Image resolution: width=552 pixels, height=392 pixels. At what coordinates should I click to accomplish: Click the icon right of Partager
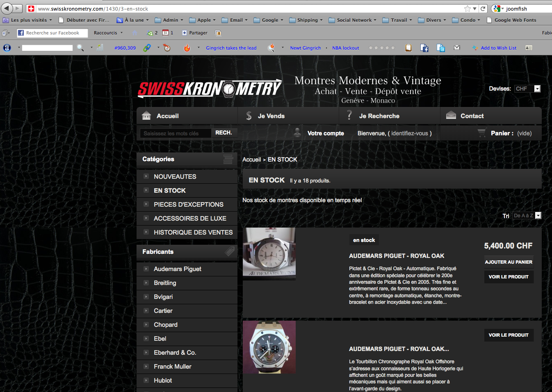tap(218, 33)
